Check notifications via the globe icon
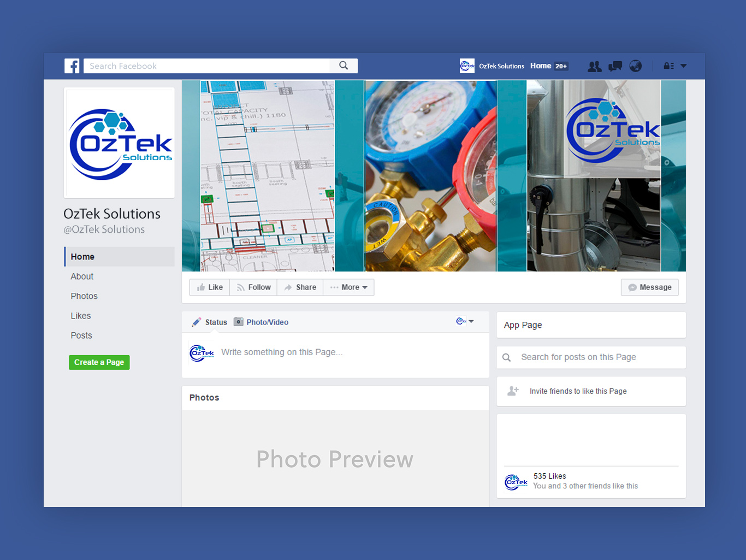The image size is (746, 560). (635, 66)
